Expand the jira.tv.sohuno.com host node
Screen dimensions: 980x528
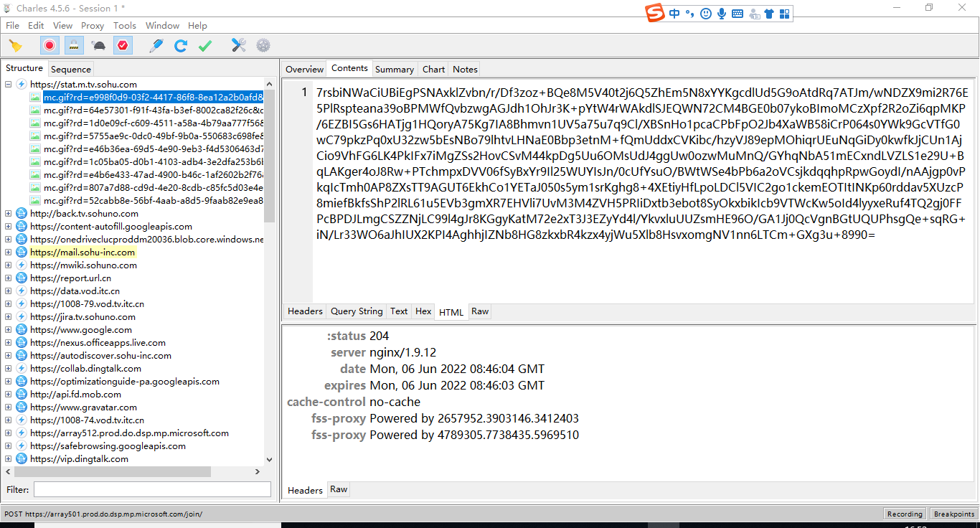click(9, 316)
